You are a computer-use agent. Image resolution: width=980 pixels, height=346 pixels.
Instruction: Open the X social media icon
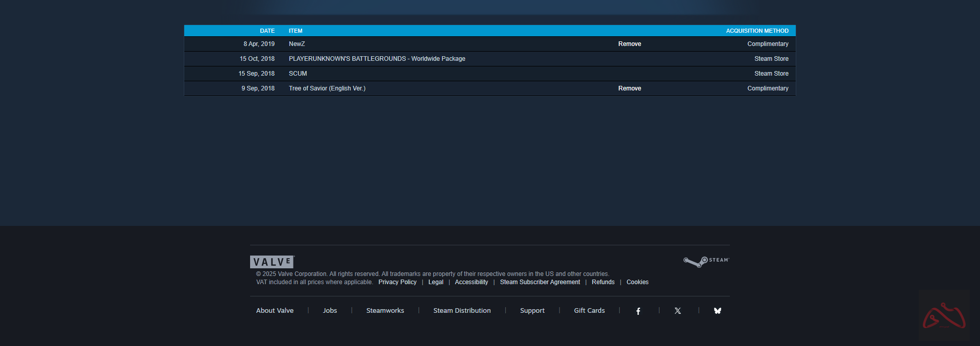point(677,311)
